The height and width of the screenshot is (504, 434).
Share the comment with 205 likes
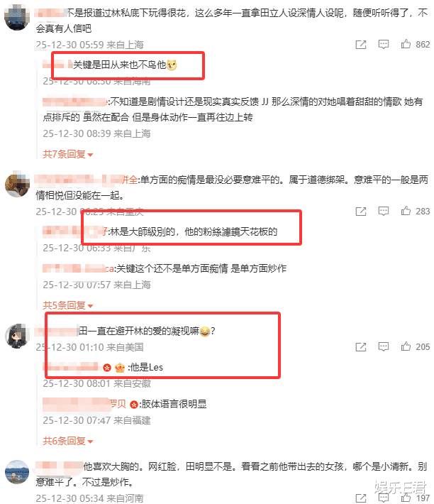(x=361, y=347)
